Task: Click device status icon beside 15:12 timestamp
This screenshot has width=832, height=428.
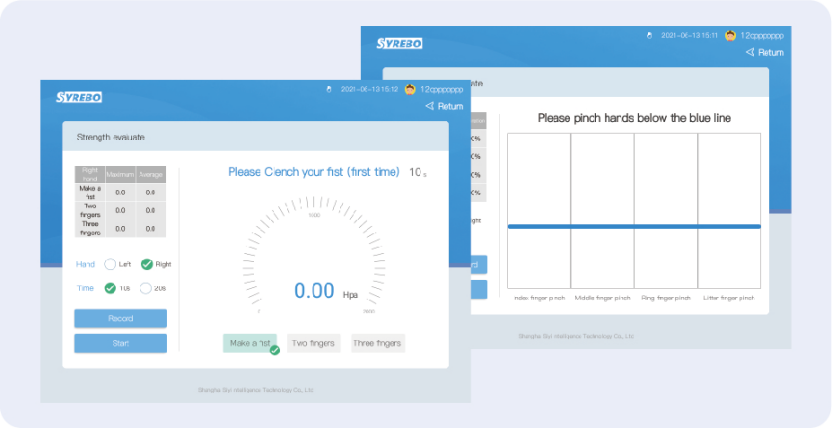Action: 329,90
